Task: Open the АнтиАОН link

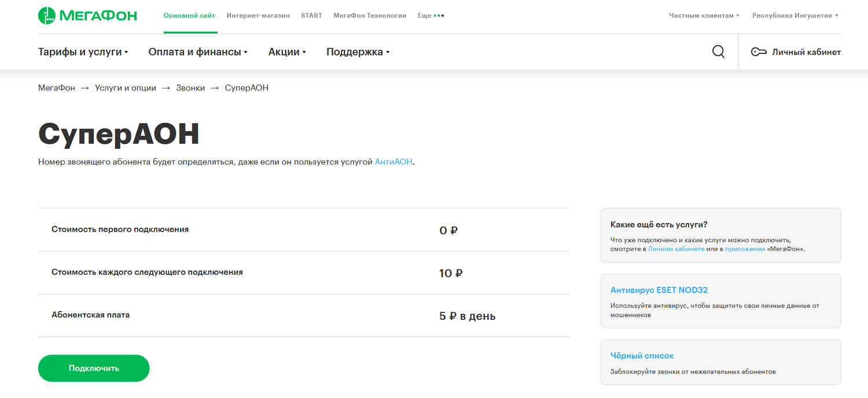Action: (393, 162)
